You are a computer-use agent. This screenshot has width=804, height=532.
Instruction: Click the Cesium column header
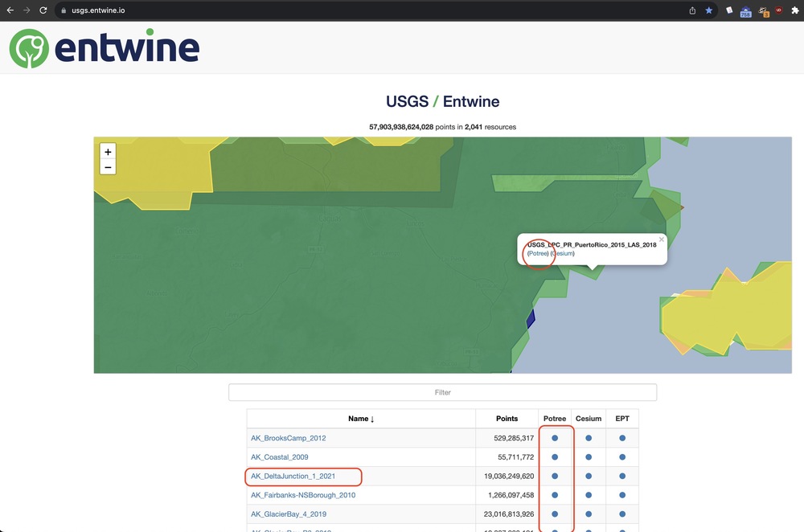click(x=589, y=419)
